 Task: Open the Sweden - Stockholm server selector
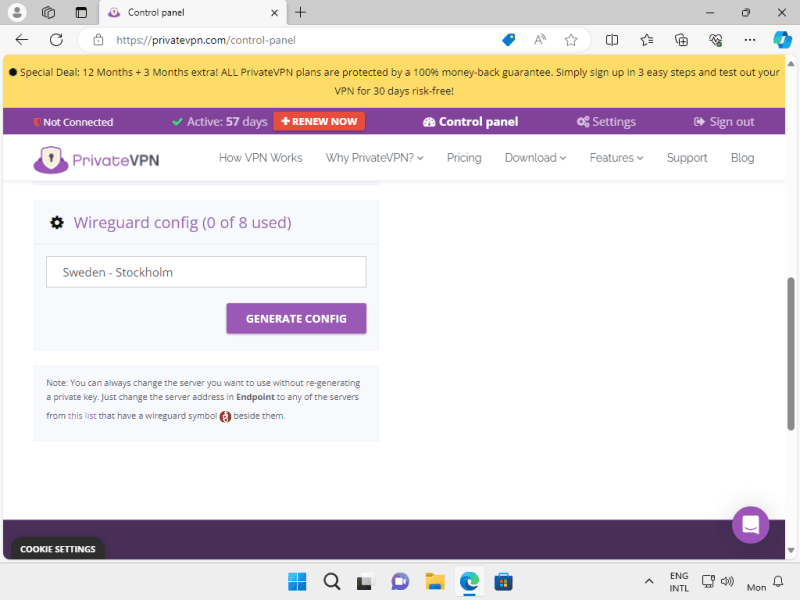coord(206,272)
